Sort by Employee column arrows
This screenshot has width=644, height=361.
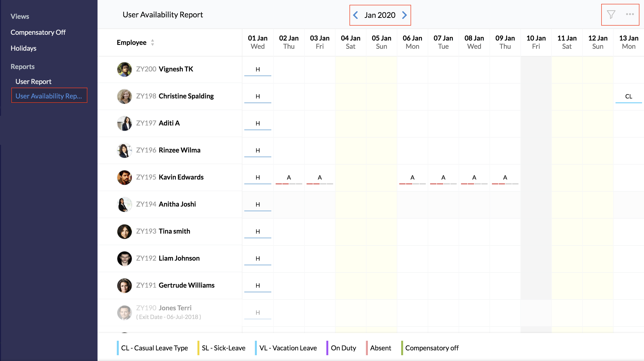pyautogui.click(x=152, y=42)
